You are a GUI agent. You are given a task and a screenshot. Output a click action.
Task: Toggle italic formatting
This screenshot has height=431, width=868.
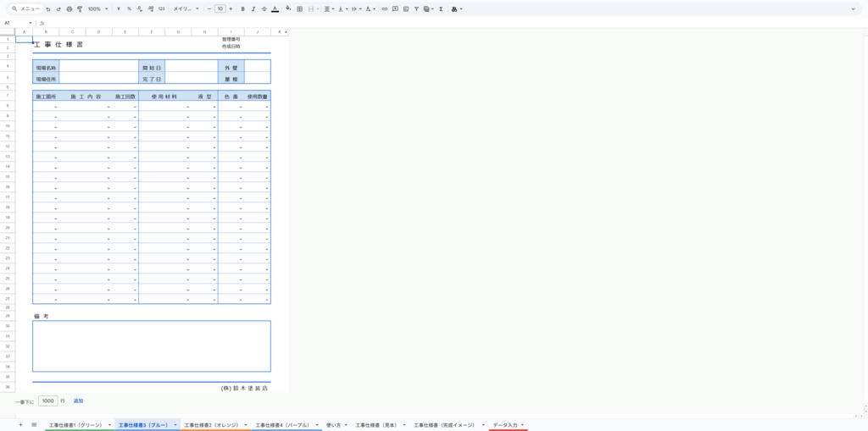[253, 8]
